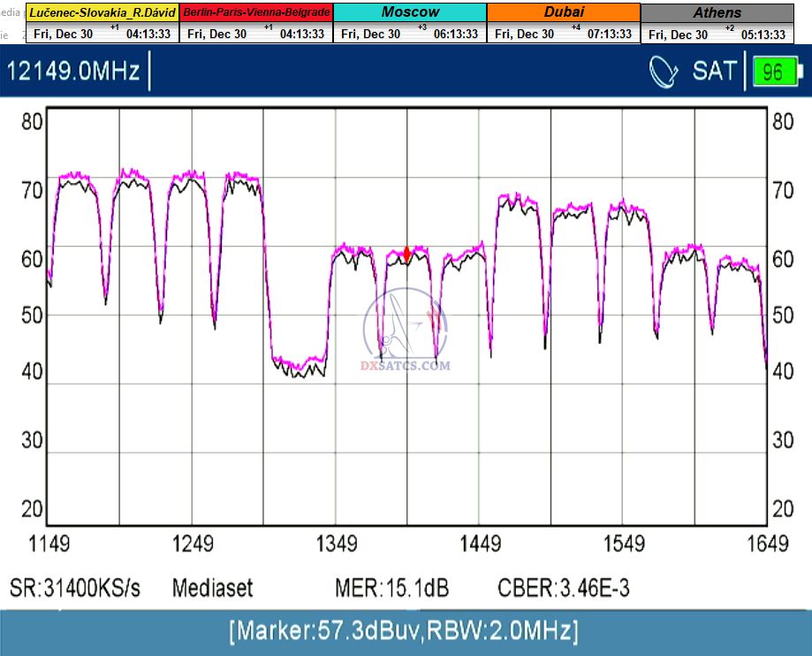Viewport: 812px width, 656px height.
Task: Click the 12149.0MHz frequency field
Action: point(73,72)
